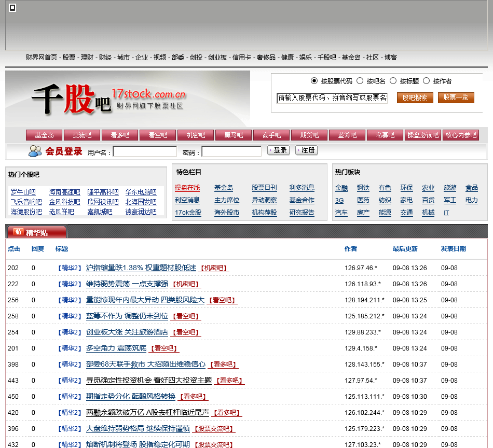The width and height of the screenshot is (493, 448).
Task: Click the 股吧搜索 button
Action: (415, 97)
